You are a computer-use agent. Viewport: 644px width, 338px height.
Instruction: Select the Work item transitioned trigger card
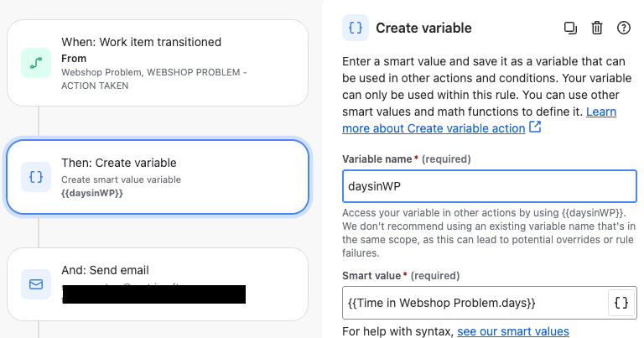click(158, 63)
